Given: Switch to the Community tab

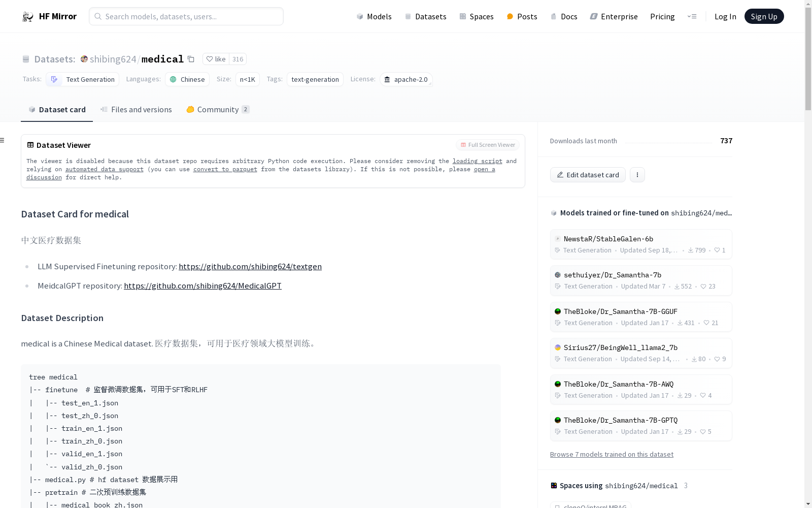Looking at the screenshot, I should click(x=218, y=109).
